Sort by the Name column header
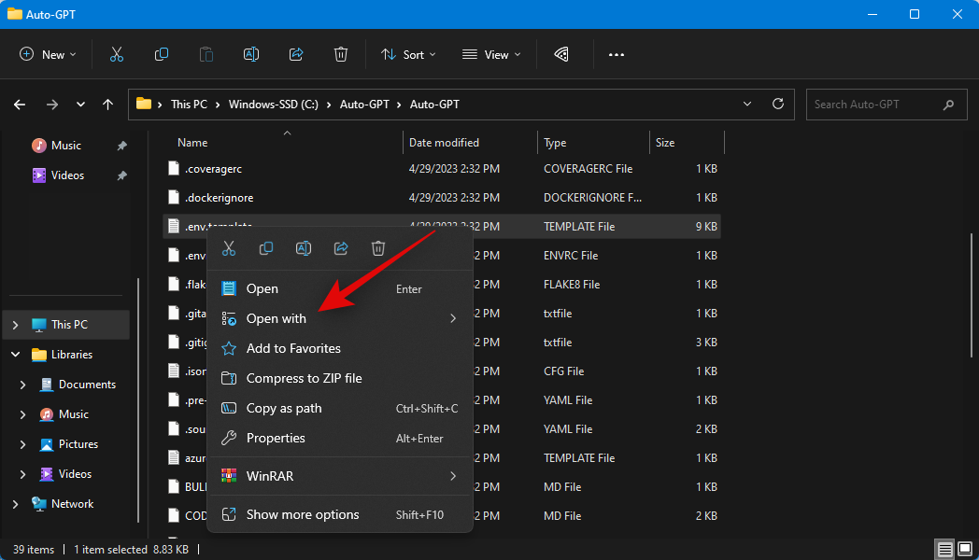This screenshot has width=979, height=560. [192, 143]
